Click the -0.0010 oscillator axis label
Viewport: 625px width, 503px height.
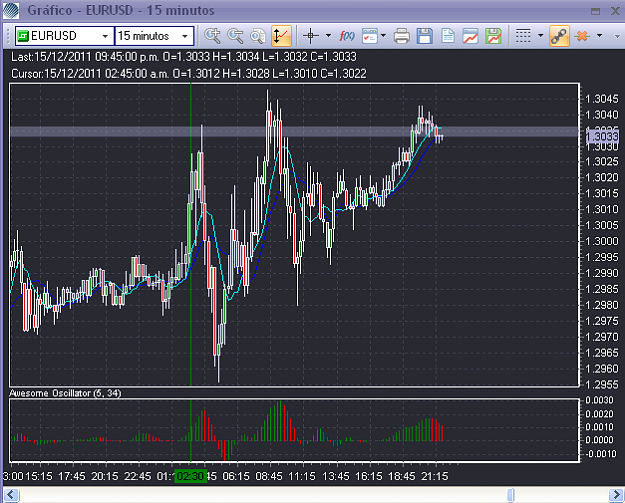(599, 454)
